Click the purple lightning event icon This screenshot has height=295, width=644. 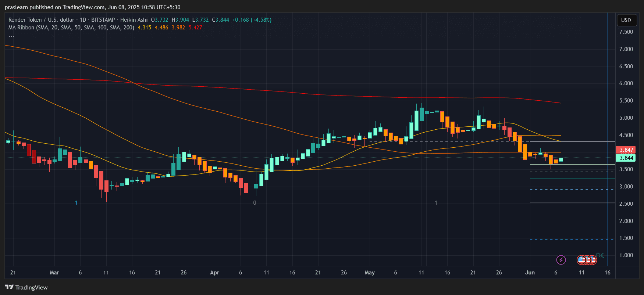pyautogui.click(x=561, y=260)
